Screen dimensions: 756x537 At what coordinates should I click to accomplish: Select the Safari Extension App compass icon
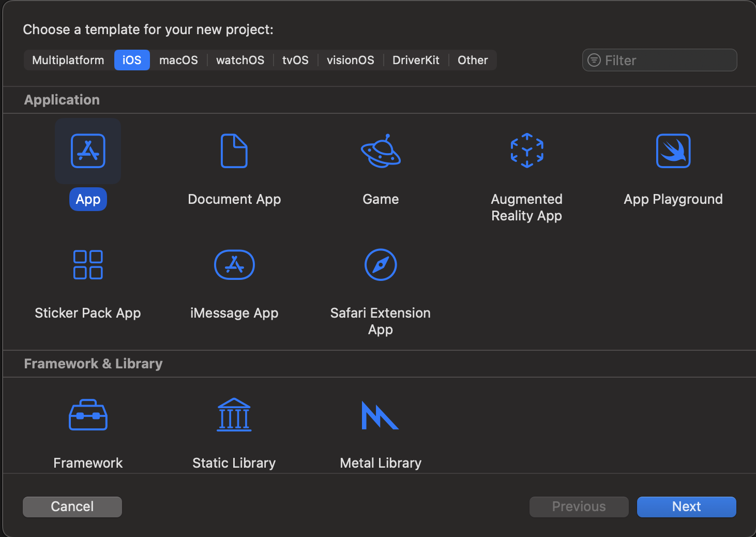(381, 265)
